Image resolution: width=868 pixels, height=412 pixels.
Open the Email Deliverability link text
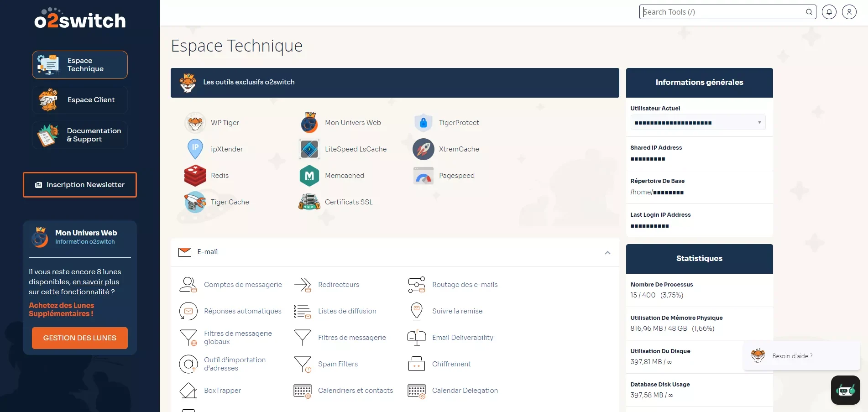pos(463,338)
